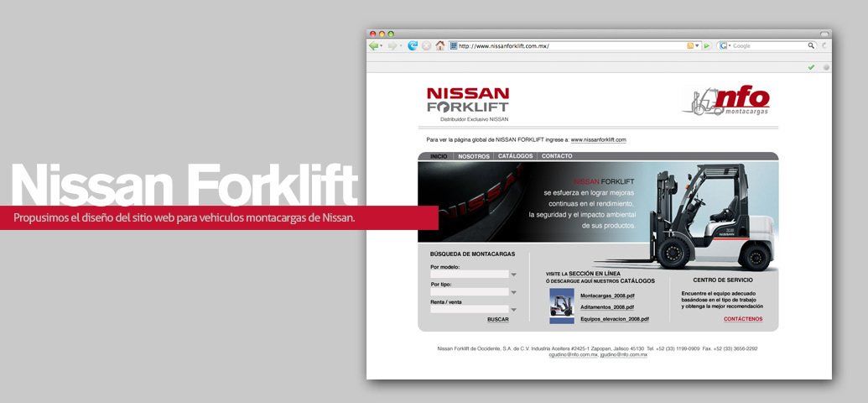Open the CONTACTO tab

point(557,156)
